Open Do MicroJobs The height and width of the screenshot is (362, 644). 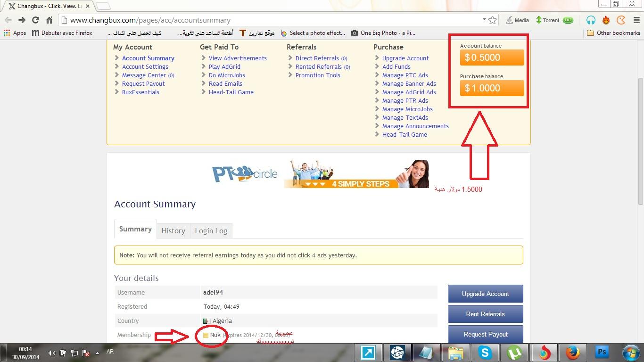(x=227, y=75)
